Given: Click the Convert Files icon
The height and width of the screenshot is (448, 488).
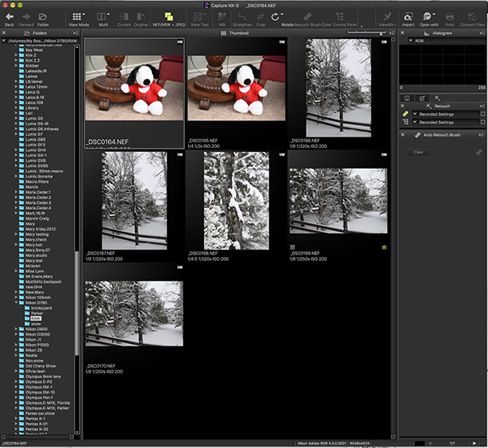Looking at the screenshot, I should 472,17.
